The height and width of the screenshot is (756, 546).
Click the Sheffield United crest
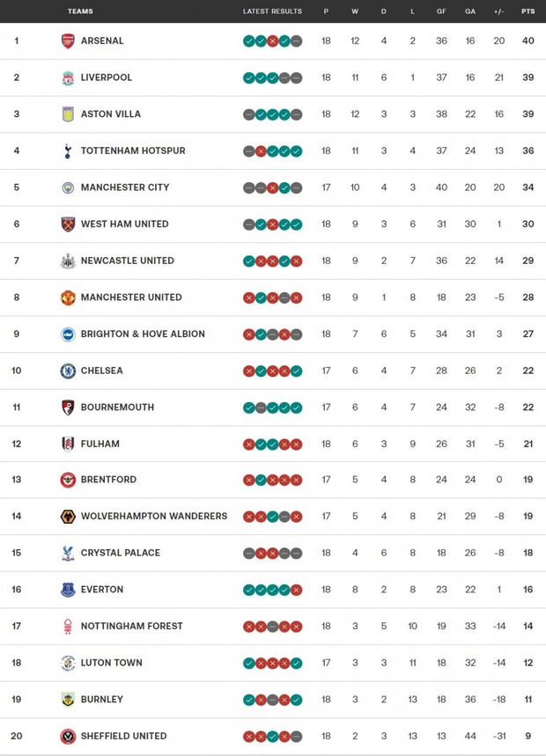[x=68, y=736]
